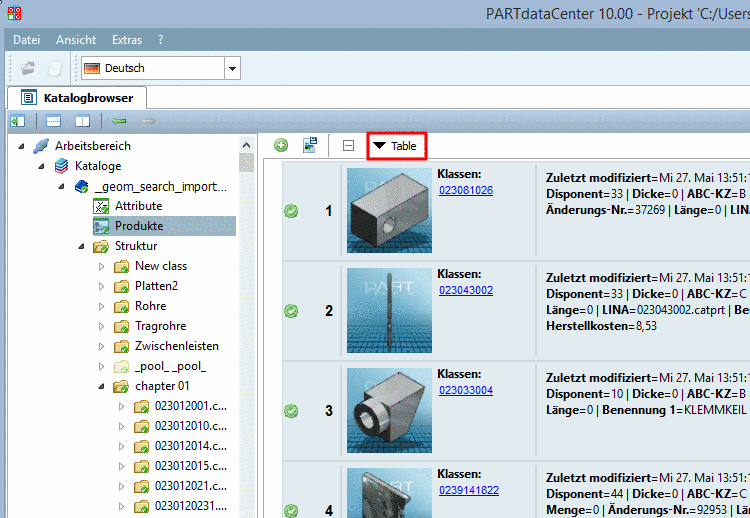Click the new document toolbar icon
The width and height of the screenshot is (750, 518).
click(55, 68)
